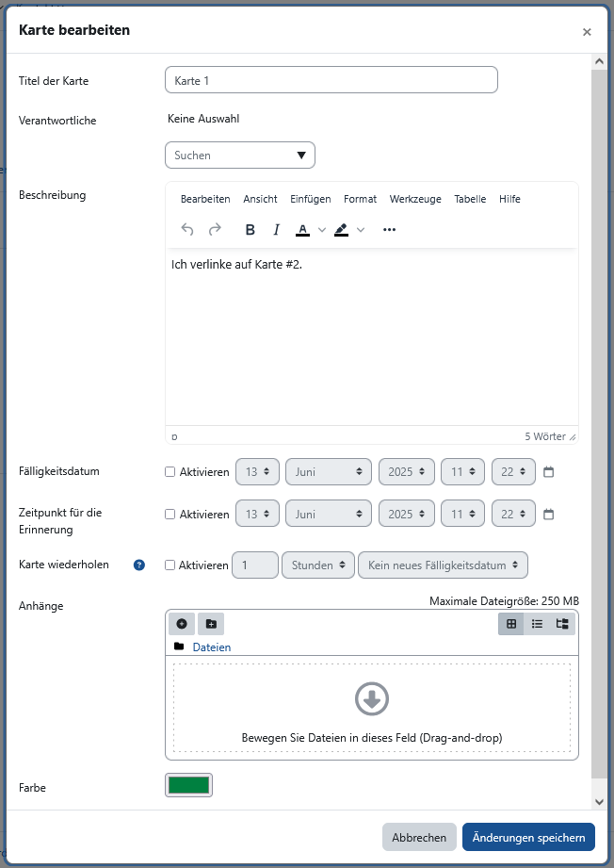Viewport: 614px width, 868px height.
Task: Open the Fälligkeitsdatum day selector
Action: pos(257,471)
